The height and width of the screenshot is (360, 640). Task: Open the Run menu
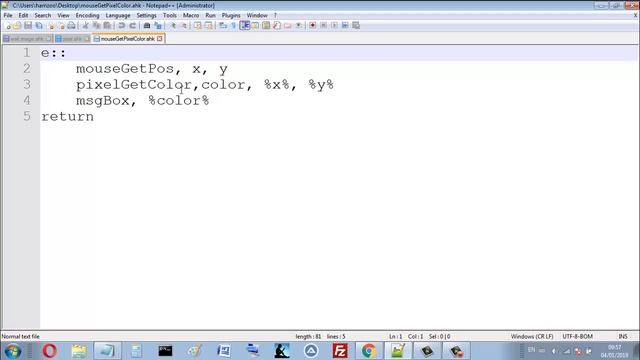[x=210, y=15]
